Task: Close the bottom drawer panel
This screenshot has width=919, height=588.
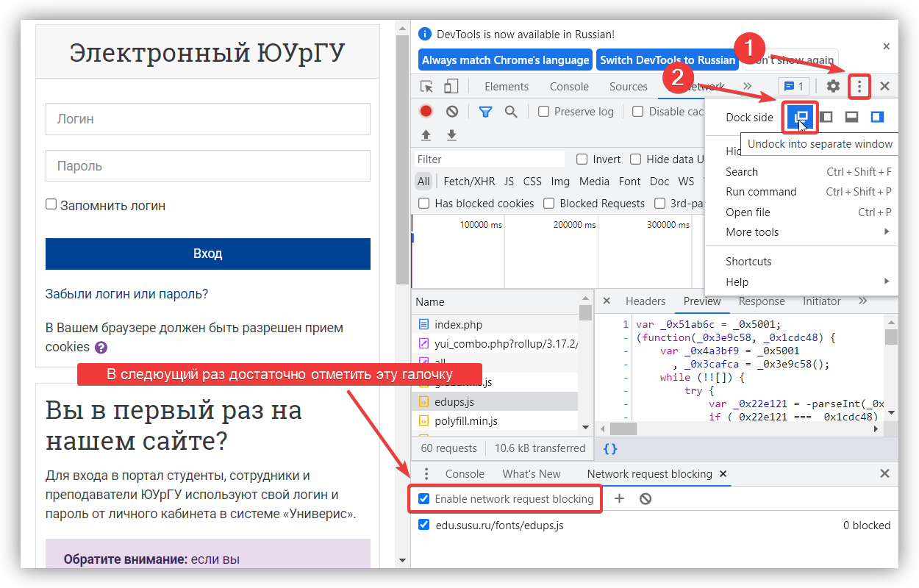Action: click(884, 474)
